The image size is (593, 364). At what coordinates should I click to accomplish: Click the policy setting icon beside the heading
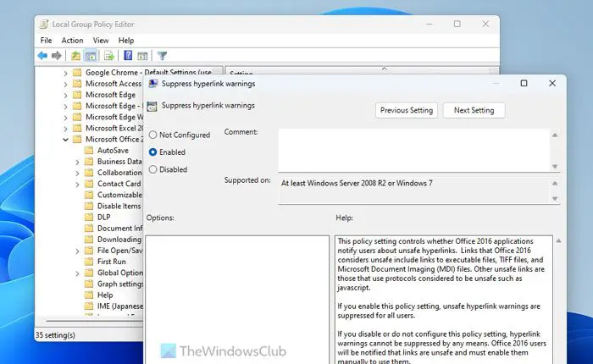[152, 106]
